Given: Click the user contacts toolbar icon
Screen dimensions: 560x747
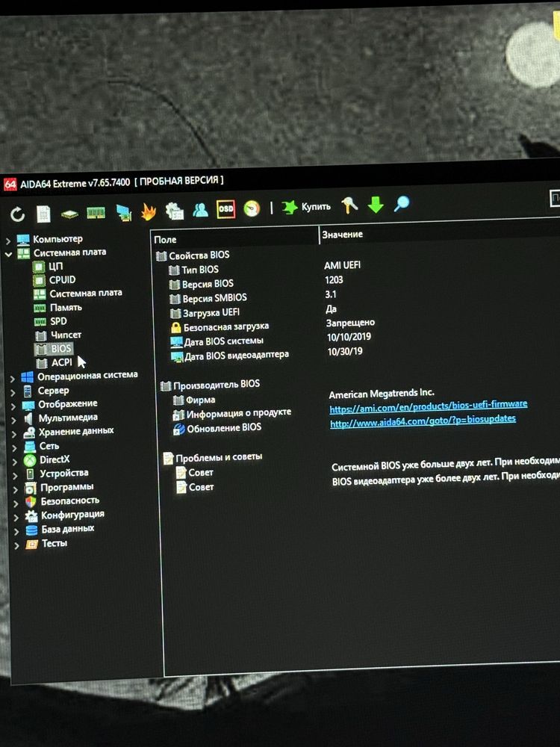Looking at the screenshot, I should [200, 210].
